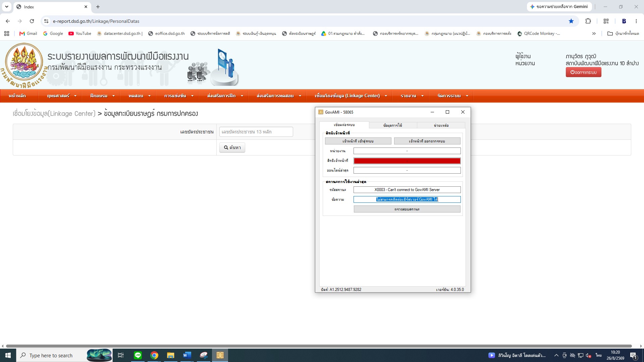Open the QRCode Monkey bookmark
644x362 pixels.
click(x=539, y=34)
